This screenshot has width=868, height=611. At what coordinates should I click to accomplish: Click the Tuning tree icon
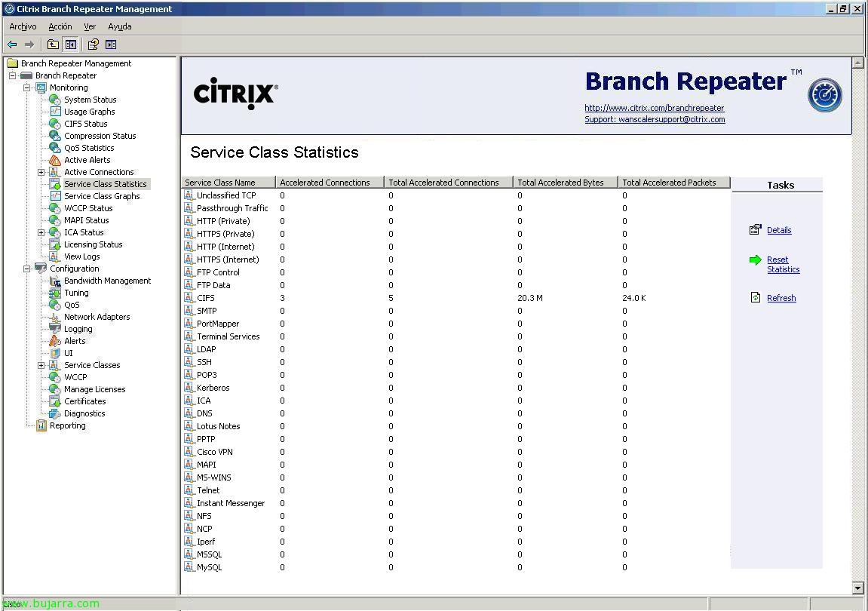[55, 293]
